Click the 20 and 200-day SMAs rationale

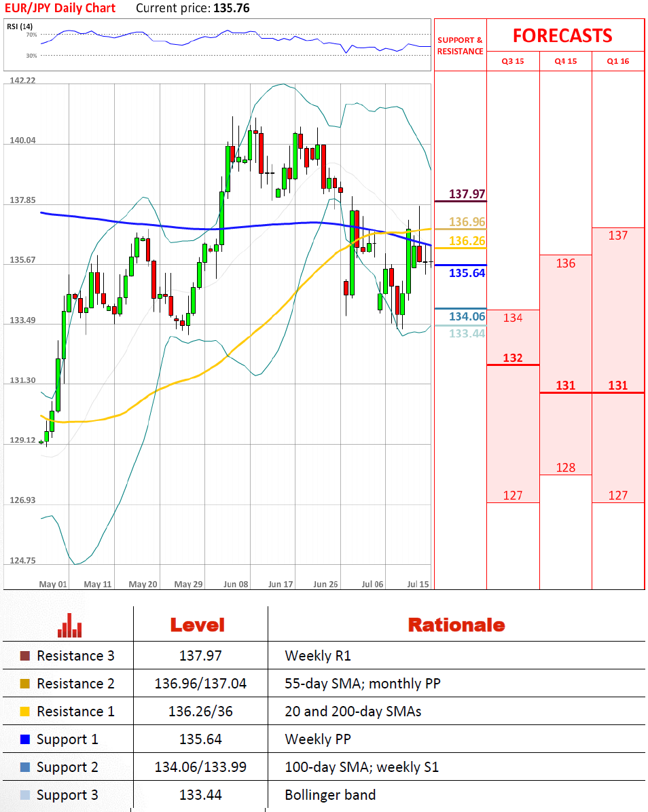353,712
